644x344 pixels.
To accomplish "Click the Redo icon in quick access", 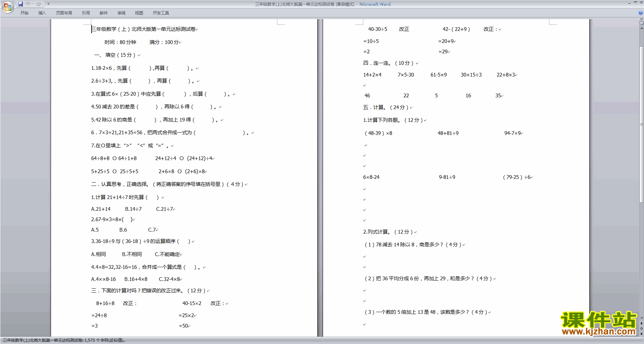I will 39,4.
